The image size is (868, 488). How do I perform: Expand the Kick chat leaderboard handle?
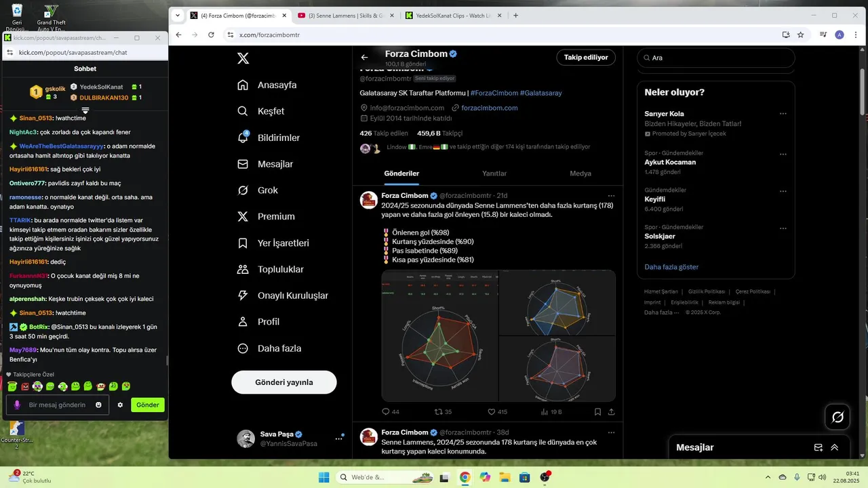pyautogui.click(x=85, y=110)
